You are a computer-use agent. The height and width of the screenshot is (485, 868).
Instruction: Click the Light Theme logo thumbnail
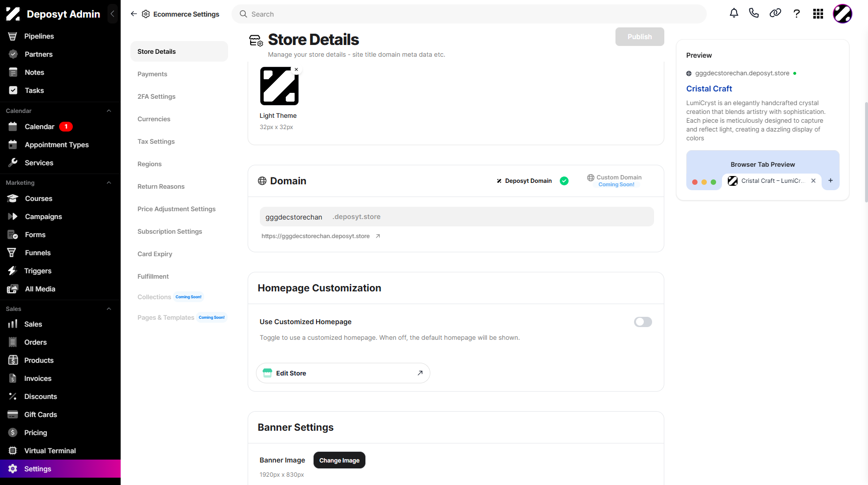click(279, 86)
